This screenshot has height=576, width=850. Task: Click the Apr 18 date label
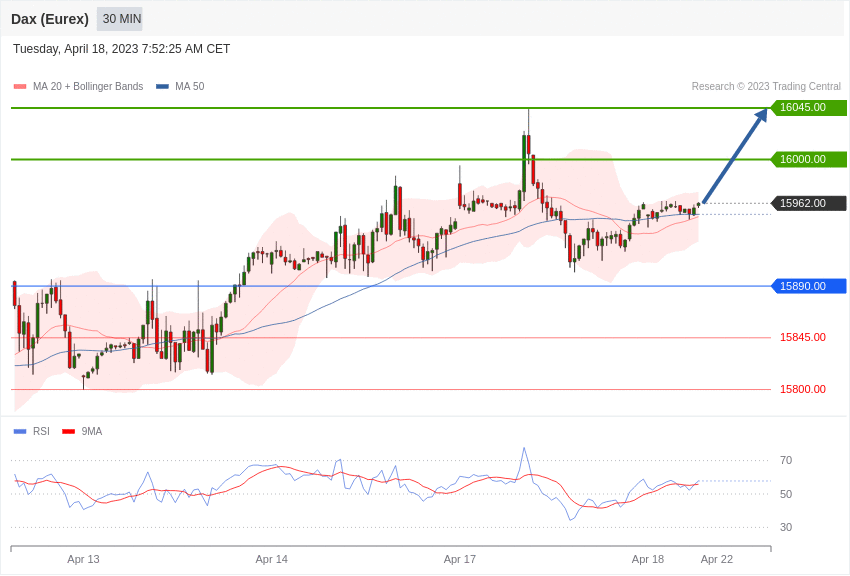[648, 559]
